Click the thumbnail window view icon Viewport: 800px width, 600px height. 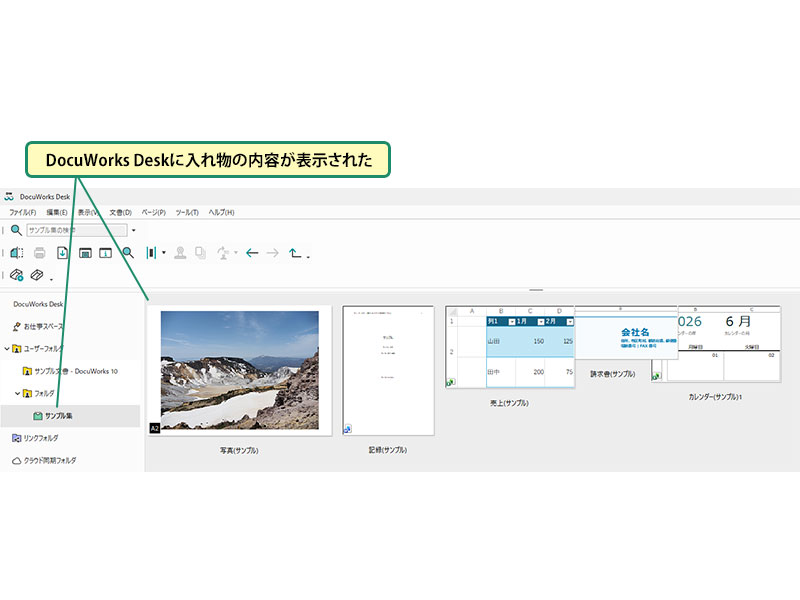[x=85, y=253]
